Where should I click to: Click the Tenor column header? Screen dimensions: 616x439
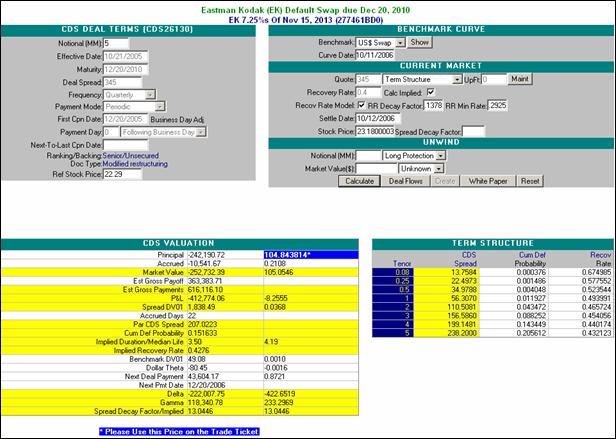[x=402, y=264]
